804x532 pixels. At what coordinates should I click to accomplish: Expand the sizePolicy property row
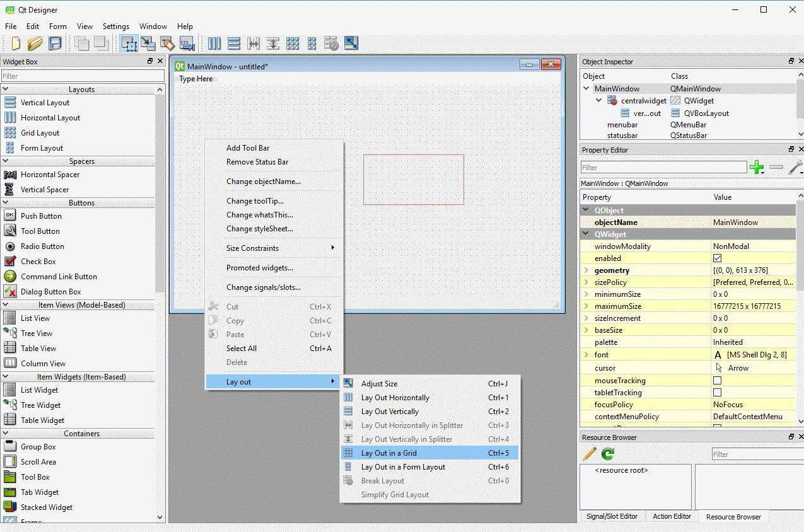[586, 282]
